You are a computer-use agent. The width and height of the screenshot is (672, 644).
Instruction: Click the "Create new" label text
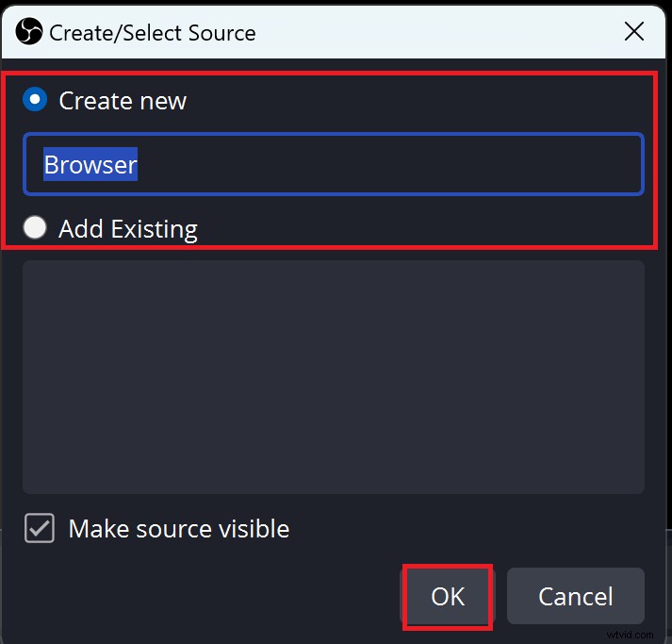pos(123,101)
